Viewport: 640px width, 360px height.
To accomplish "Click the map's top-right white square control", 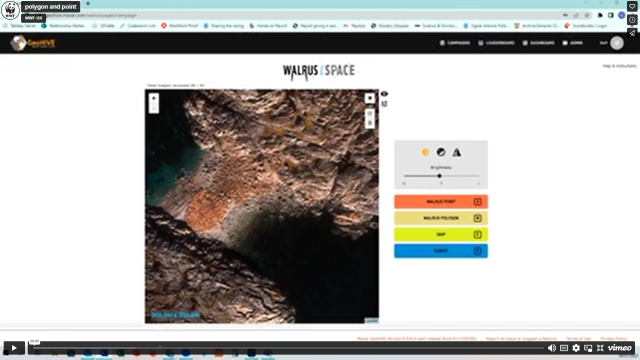I will click(x=369, y=98).
